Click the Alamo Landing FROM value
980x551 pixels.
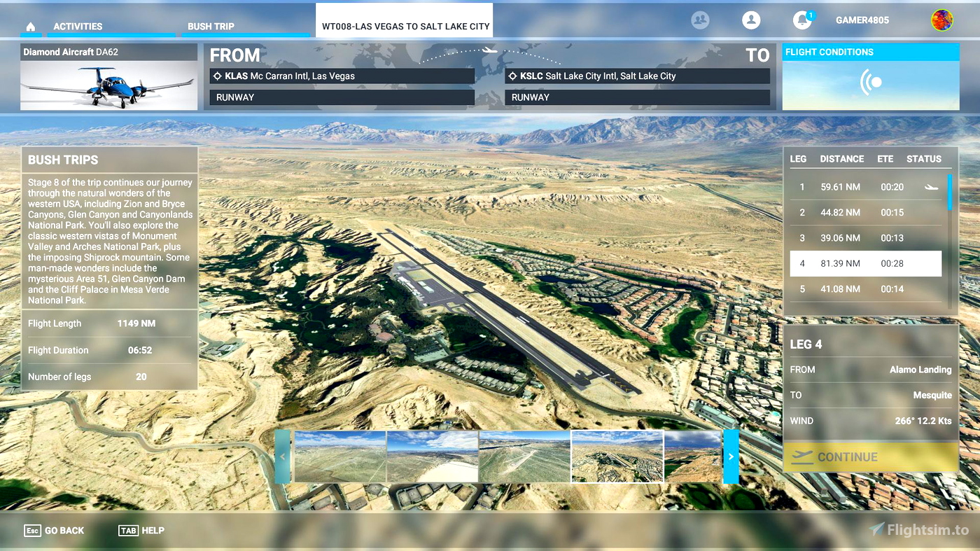click(920, 370)
